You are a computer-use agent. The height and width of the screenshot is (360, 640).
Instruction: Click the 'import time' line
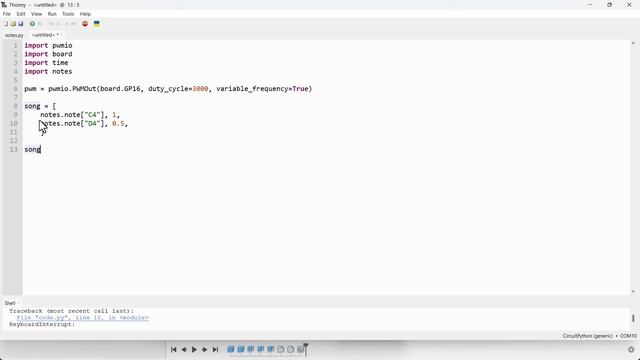pyautogui.click(x=46, y=62)
